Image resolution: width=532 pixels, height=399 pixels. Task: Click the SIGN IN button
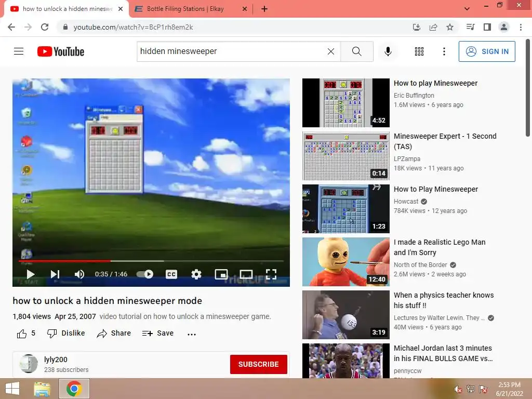click(487, 51)
